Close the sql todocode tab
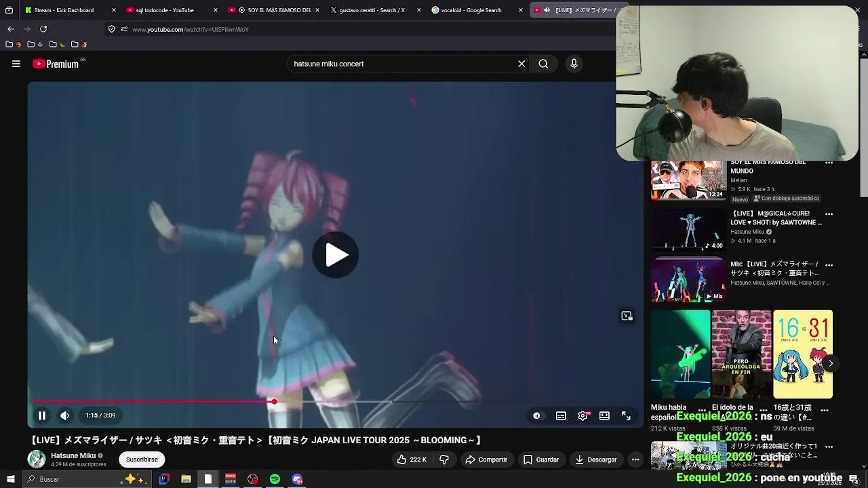Image resolution: width=868 pixels, height=488 pixels. (x=216, y=10)
